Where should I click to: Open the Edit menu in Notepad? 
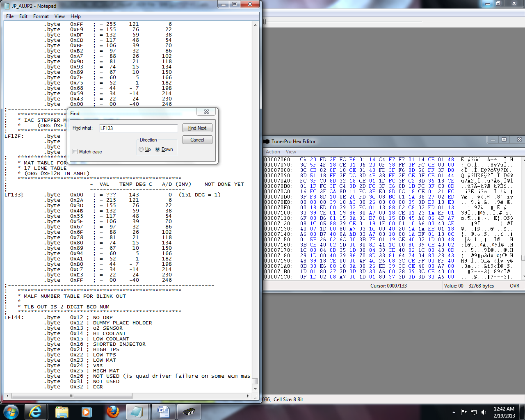pyautogui.click(x=23, y=16)
